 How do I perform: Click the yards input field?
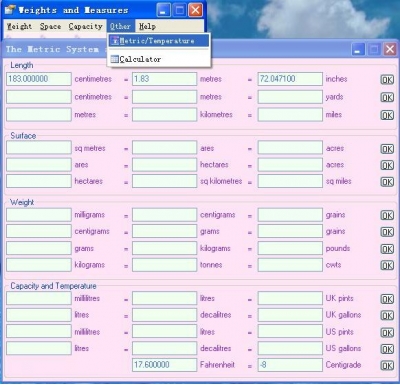pos(290,97)
